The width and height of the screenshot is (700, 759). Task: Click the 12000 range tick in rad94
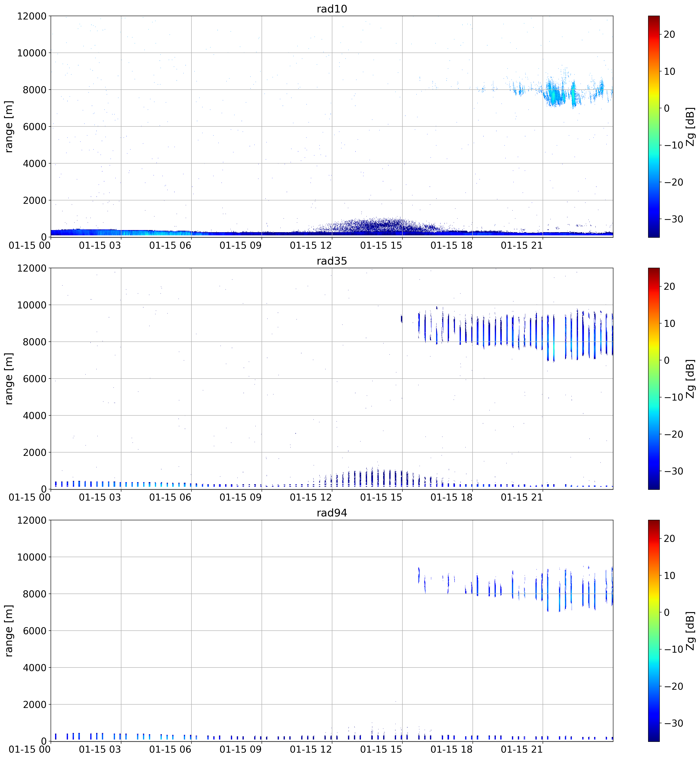32,520
